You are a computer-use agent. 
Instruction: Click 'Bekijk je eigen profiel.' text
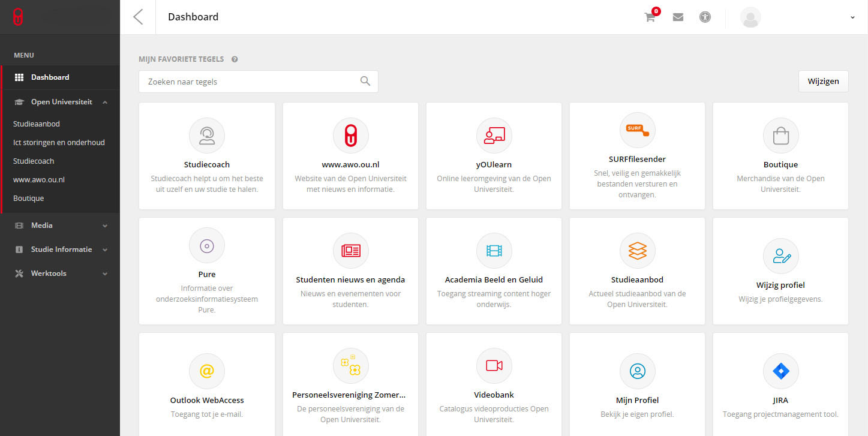coord(637,414)
